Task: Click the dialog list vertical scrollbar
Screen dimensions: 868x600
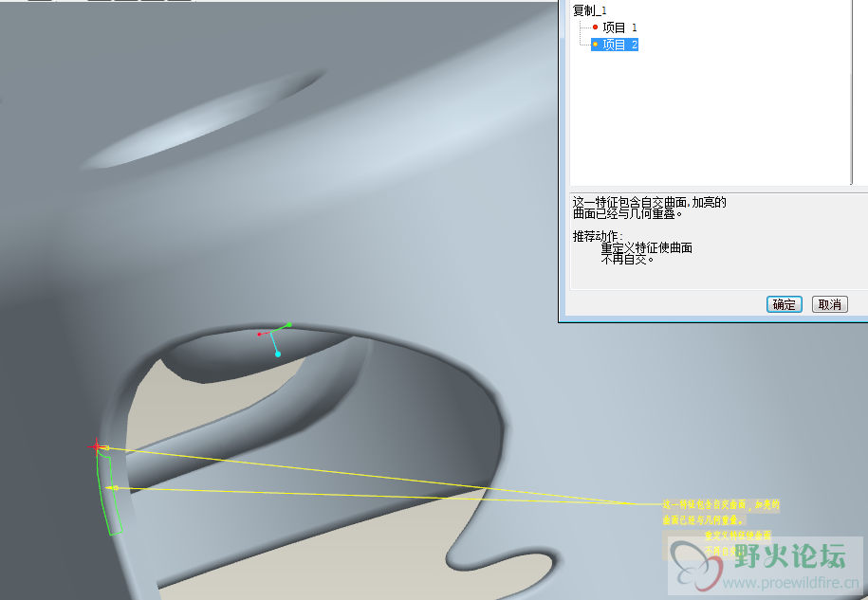Action: coord(851,91)
